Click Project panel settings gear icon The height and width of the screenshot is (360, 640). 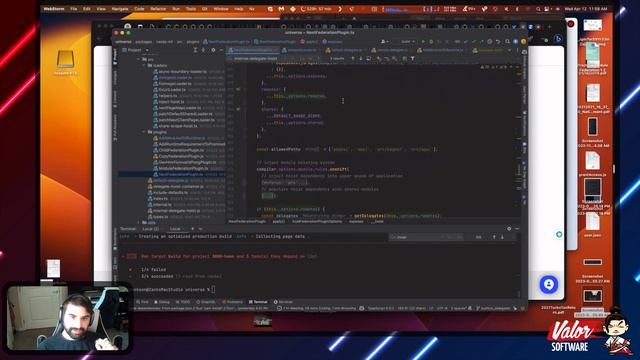pos(213,50)
